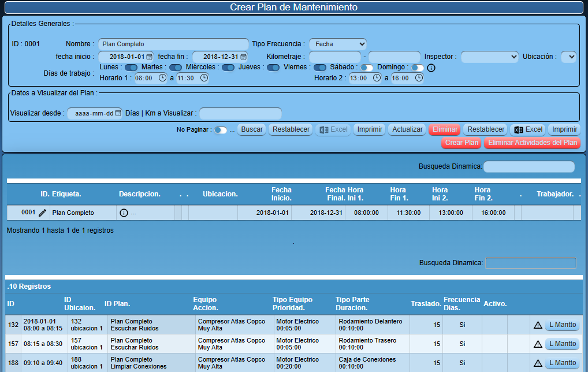Click info icon in Descripcion column
The width and height of the screenshot is (588, 372).
click(x=124, y=213)
